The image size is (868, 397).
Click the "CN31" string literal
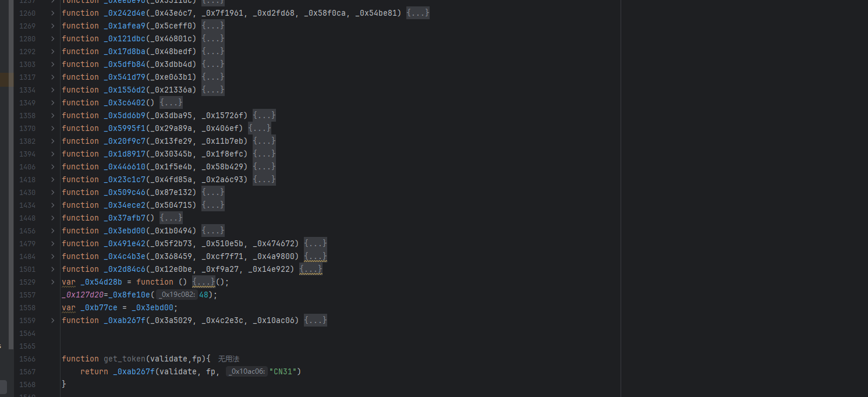[x=283, y=371]
